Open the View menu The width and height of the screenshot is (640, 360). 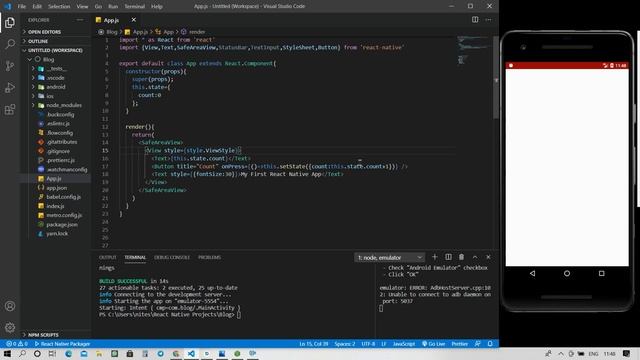(82, 7)
